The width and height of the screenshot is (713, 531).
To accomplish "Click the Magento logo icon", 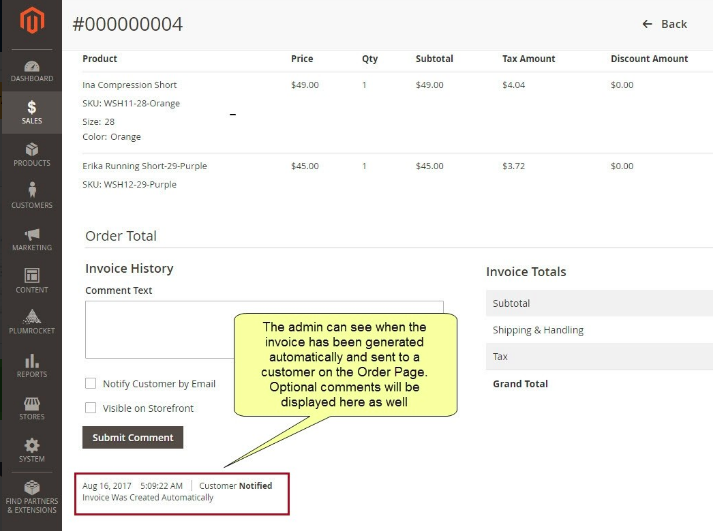I will (31, 22).
